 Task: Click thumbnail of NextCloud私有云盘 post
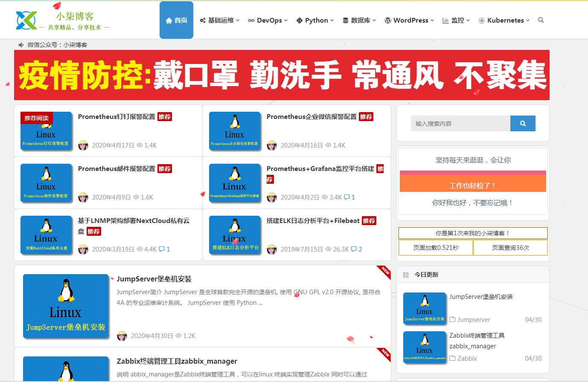pos(46,235)
